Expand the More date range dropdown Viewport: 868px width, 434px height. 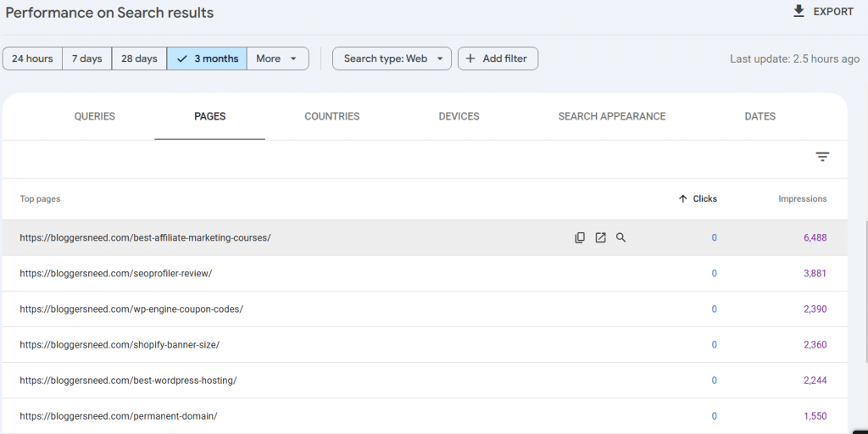tap(277, 58)
